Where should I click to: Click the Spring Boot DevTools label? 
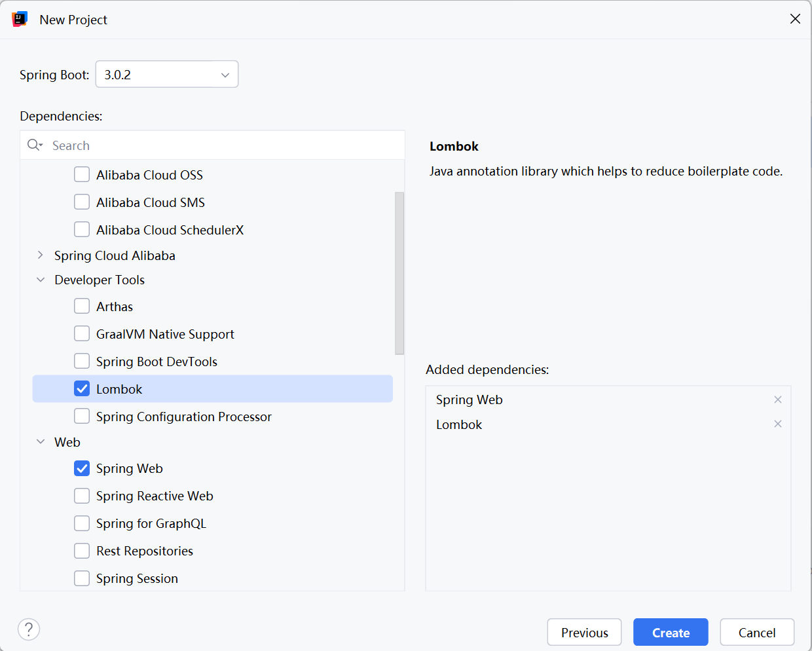click(157, 362)
